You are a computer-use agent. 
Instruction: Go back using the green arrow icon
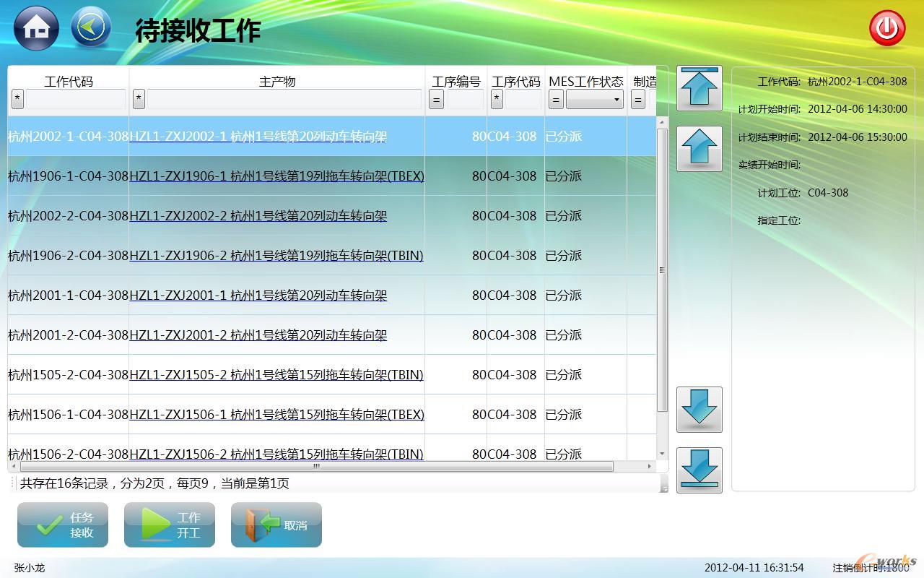[91, 27]
